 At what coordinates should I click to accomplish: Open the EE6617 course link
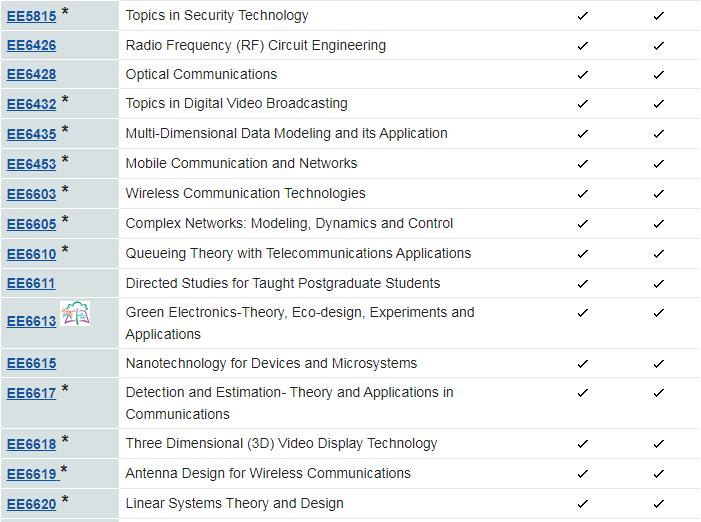coord(31,393)
